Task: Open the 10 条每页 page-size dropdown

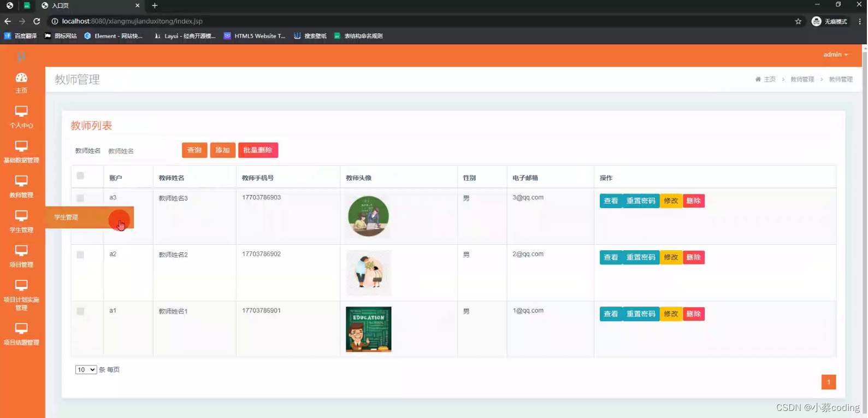Action: pos(86,370)
